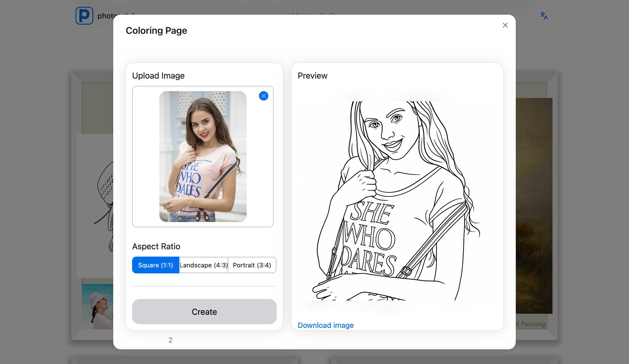The width and height of the screenshot is (629, 364).
Task: Click the Download image link
Action: 326,325
